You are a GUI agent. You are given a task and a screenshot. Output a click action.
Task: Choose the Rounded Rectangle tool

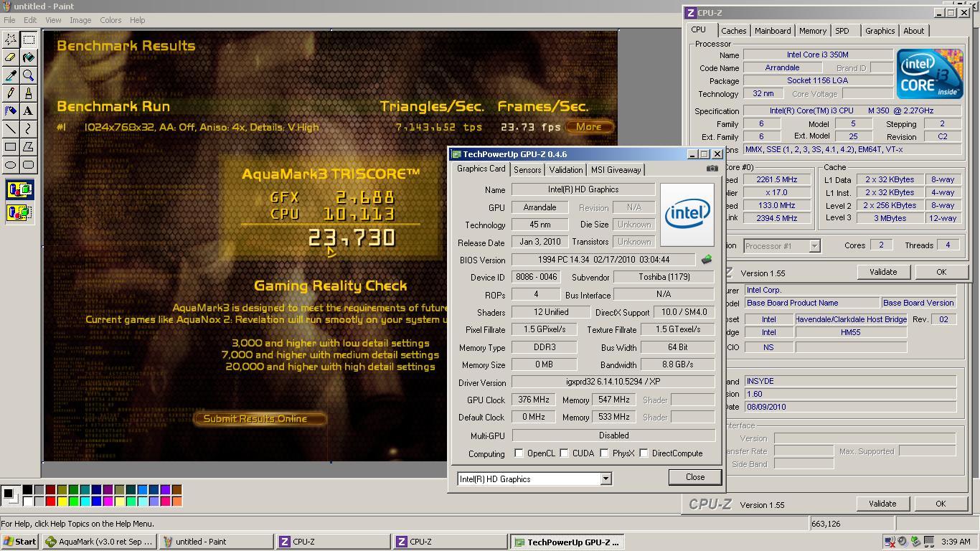tap(29, 165)
